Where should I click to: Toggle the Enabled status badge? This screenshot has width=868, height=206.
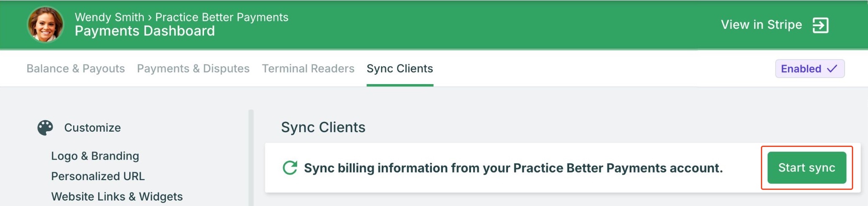pos(810,69)
